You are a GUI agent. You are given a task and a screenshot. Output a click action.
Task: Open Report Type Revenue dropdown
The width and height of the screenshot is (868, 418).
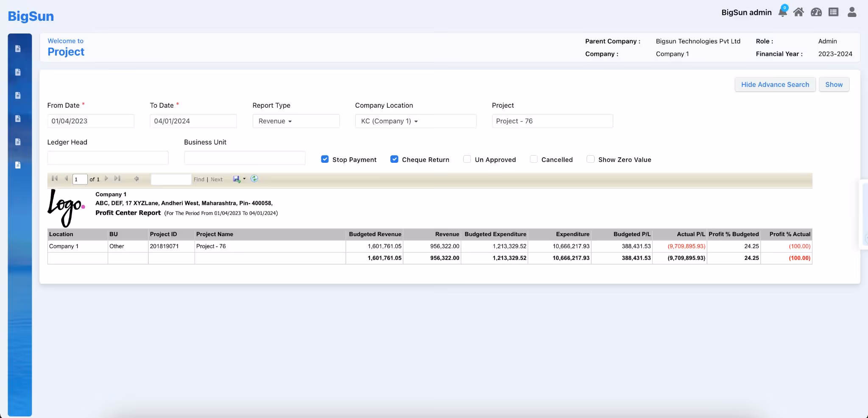tap(296, 121)
